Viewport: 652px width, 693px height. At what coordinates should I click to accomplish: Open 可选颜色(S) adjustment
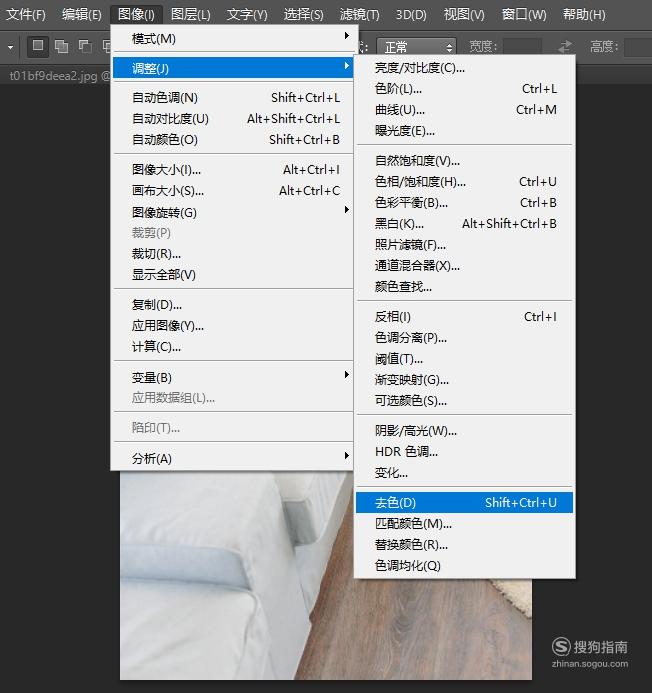(464, 400)
